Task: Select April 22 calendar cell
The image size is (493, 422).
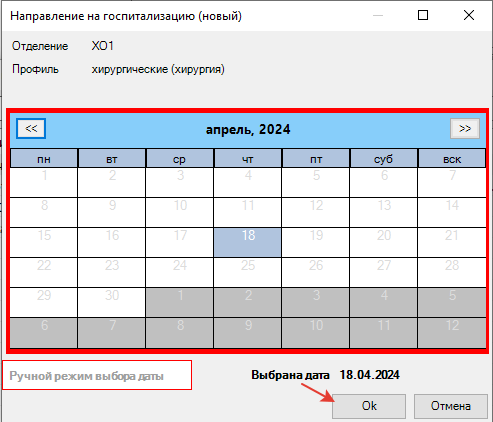Action: click(44, 272)
